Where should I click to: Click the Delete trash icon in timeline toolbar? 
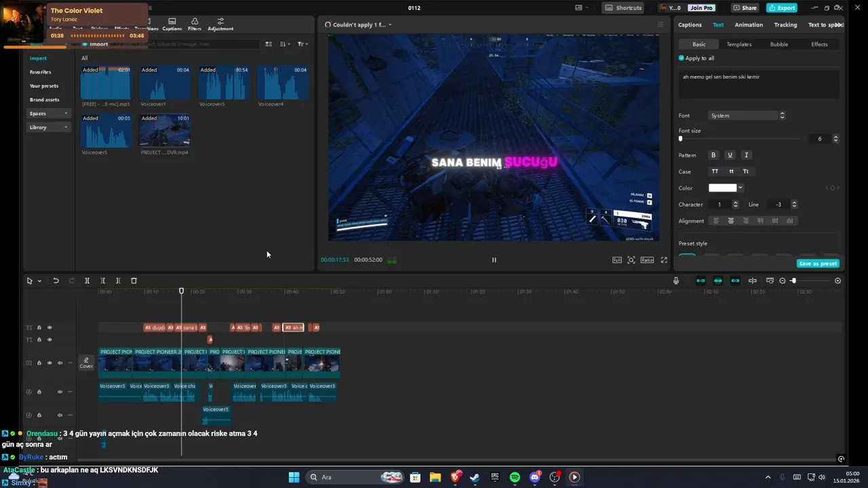[x=134, y=281]
